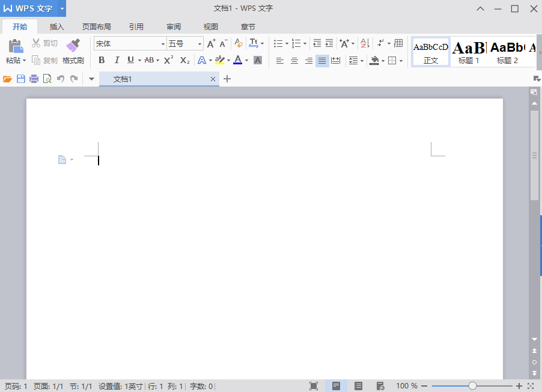The width and height of the screenshot is (542, 392).
Task: Toggle justified paragraph alignment
Action: point(322,61)
